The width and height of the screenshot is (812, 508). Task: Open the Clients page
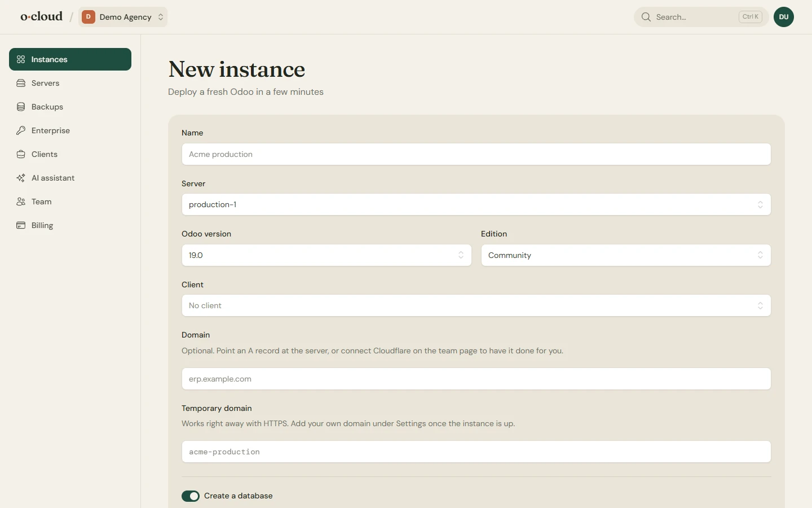point(70,154)
